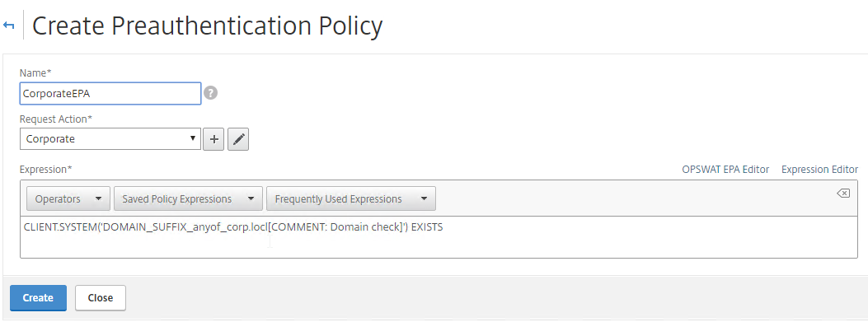The width and height of the screenshot is (868, 322).
Task: Click the blue Create button
Action: pyautogui.click(x=38, y=297)
